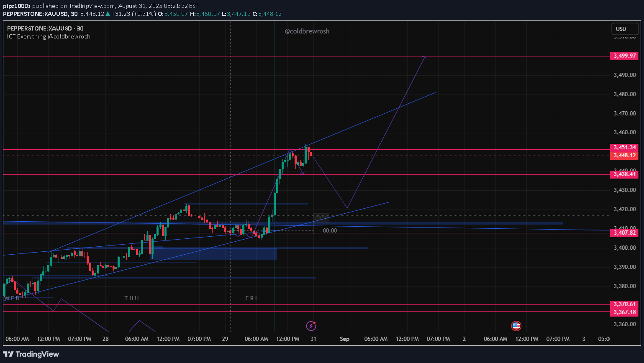Click the 3,438.41 price label

tap(625, 174)
